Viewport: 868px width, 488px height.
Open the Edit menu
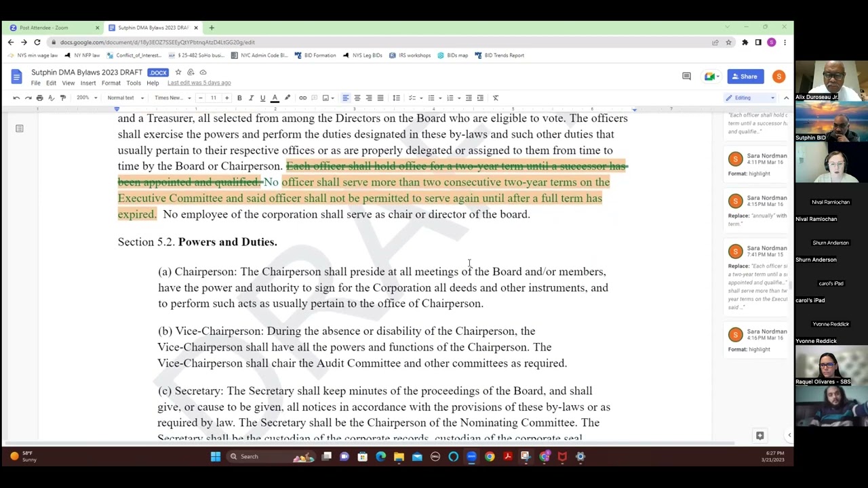[x=51, y=83]
